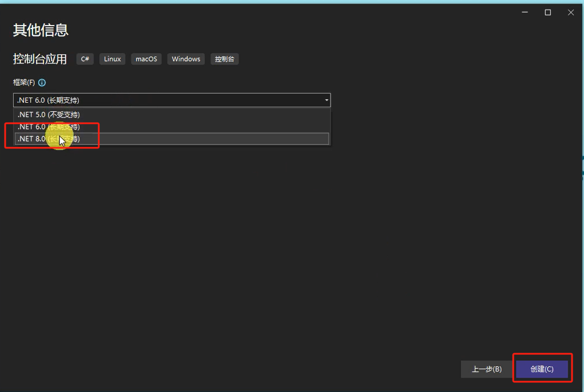Click the Windows tag
Image resolution: width=584 pixels, height=392 pixels.
[x=186, y=59]
